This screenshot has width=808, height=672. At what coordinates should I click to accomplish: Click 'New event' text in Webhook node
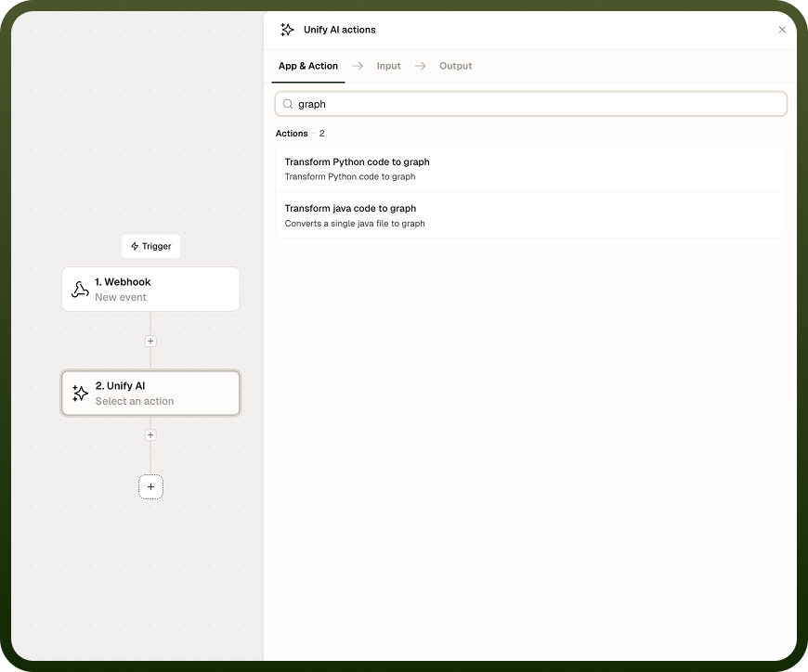point(121,297)
